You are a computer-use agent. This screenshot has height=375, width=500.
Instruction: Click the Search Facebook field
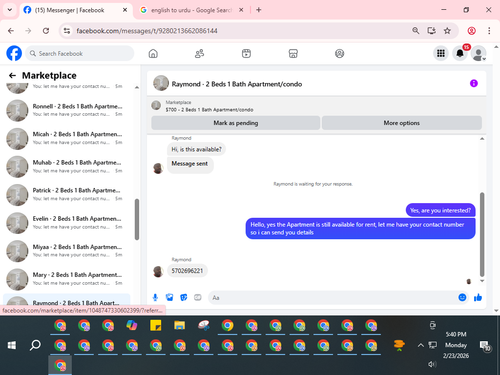(x=79, y=53)
